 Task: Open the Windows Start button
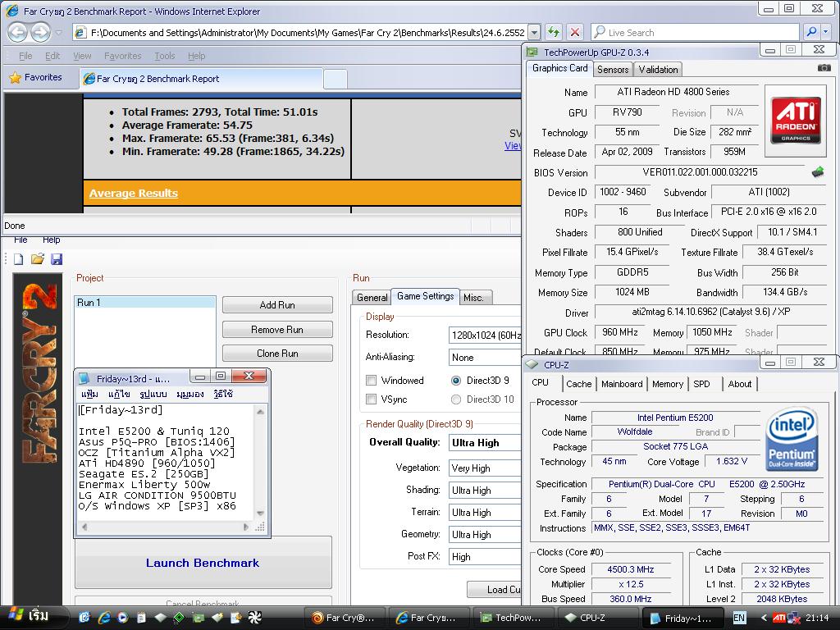(x=31, y=616)
